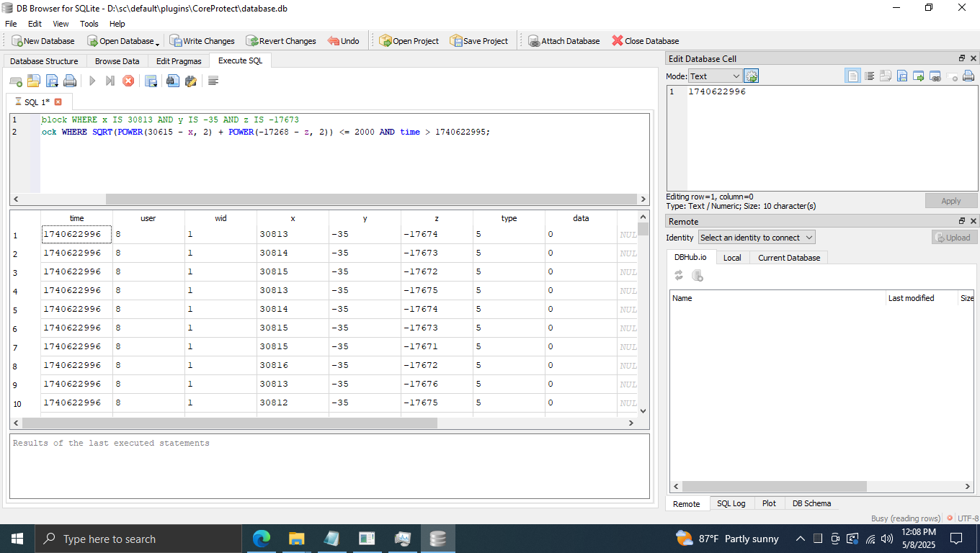Float the Edit Database Cell panel
The image size is (980, 553).
click(x=962, y=58)
